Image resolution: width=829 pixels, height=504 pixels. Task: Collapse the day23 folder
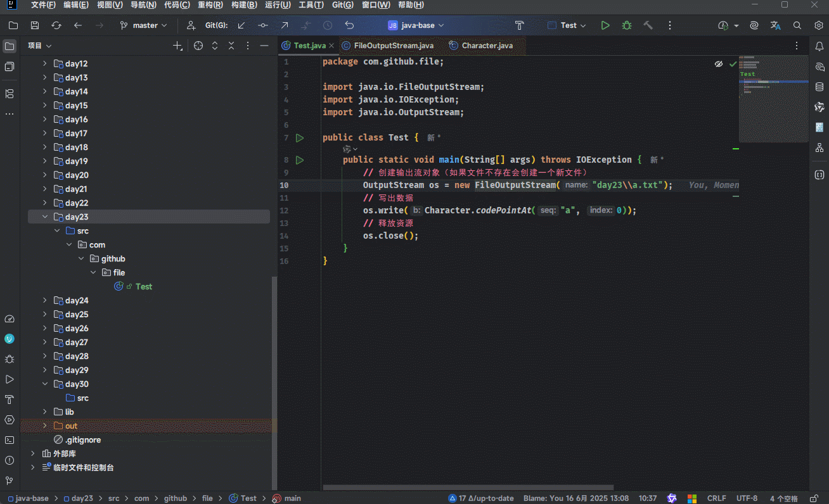(44, 217)
